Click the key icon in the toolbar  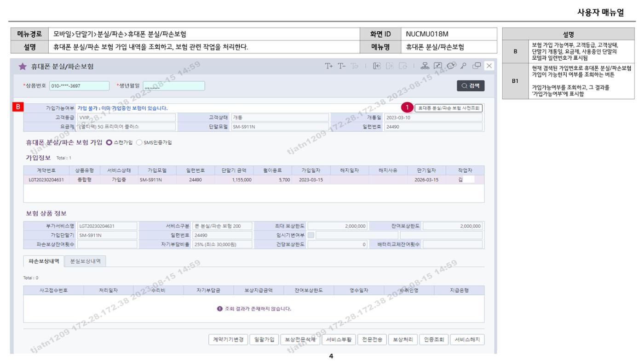(463, 66)
